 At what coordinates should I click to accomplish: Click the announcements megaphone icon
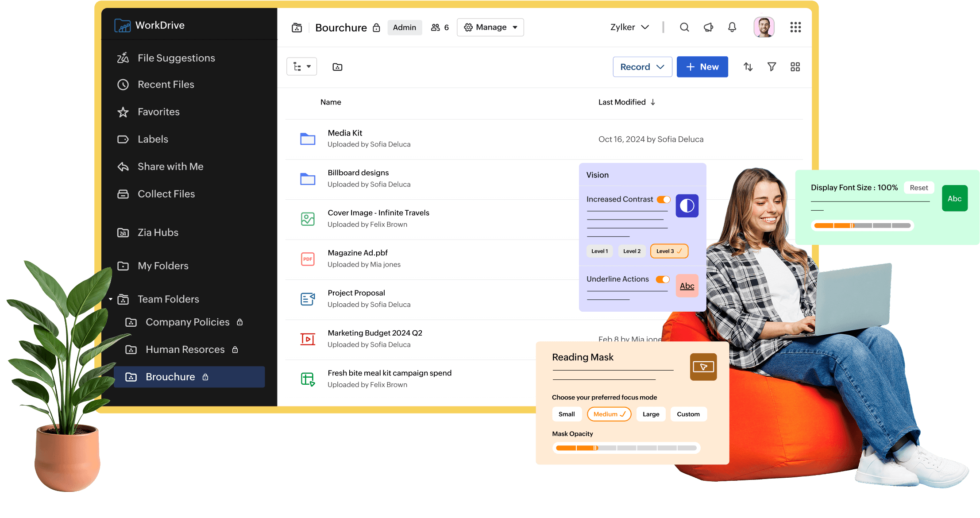coord(708,27)
